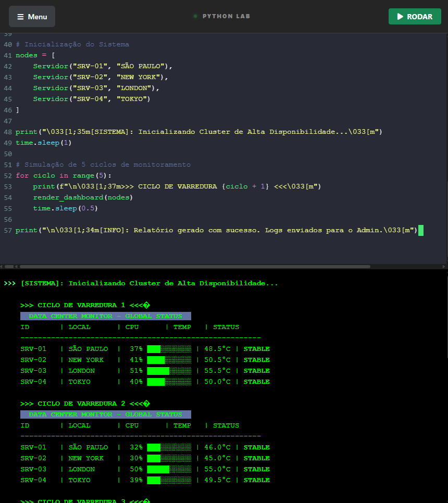Click the print line on line 53
Image resolution: width=448 pixels, height=503 pixels.
coord(177,186)
